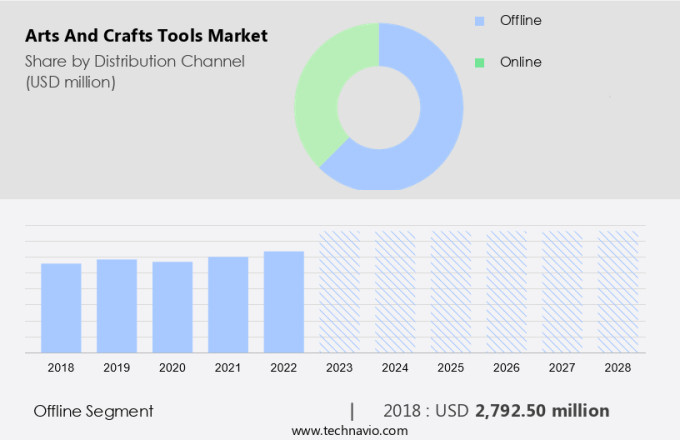Click the 2024 year axis label
Image resolution: width=680 pixels, height=440 pixels.
[395, 368]
